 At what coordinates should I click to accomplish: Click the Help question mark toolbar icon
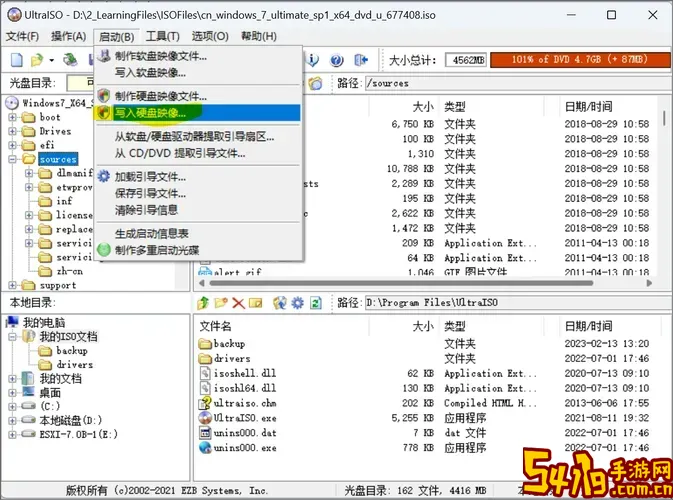coord(336,60)
